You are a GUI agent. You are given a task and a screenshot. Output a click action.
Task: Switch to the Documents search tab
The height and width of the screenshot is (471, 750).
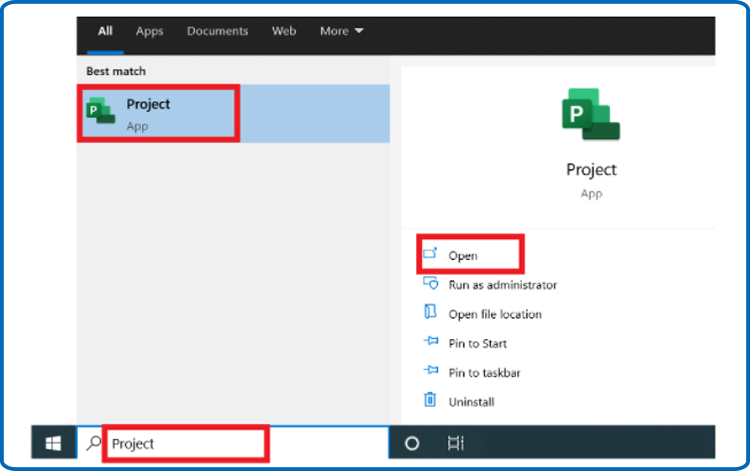click(x=217, y=31)
